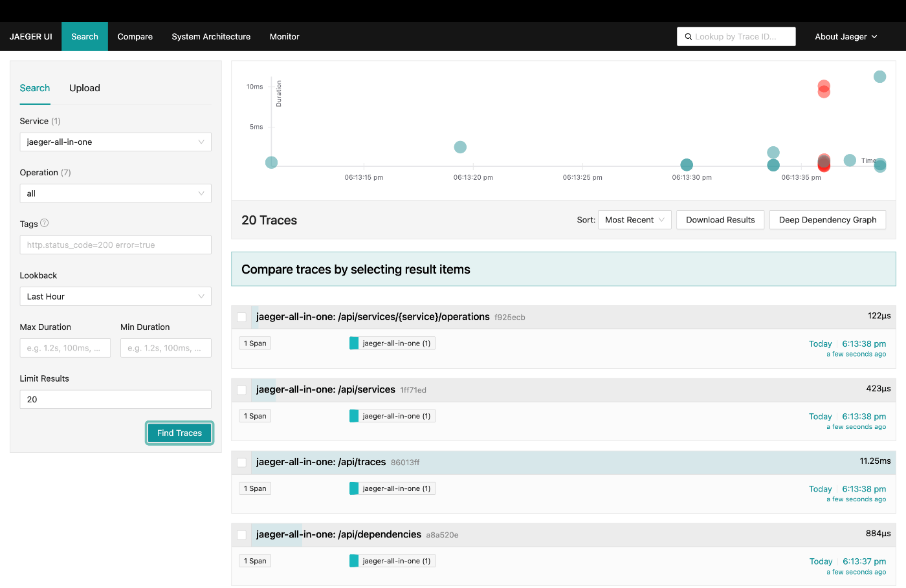Click the teal service color chip in 86013ff row

pyautogui.click(x=354, y=488)
